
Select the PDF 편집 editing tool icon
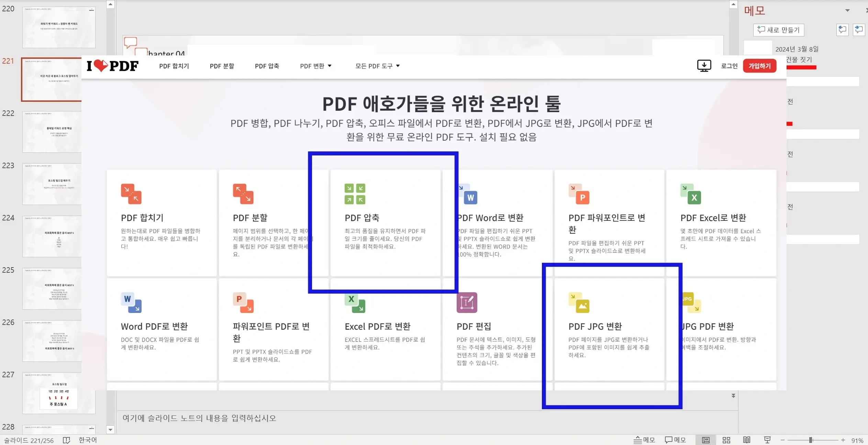467,303
